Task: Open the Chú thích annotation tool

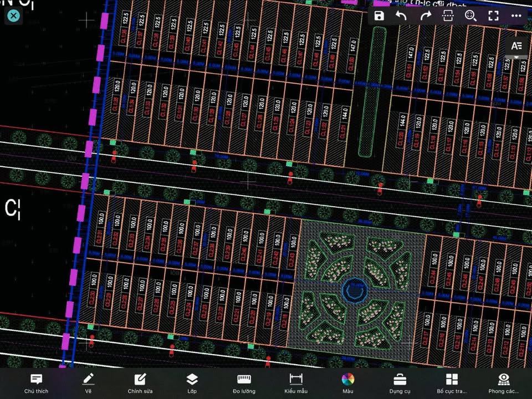Action: (37, 383)
